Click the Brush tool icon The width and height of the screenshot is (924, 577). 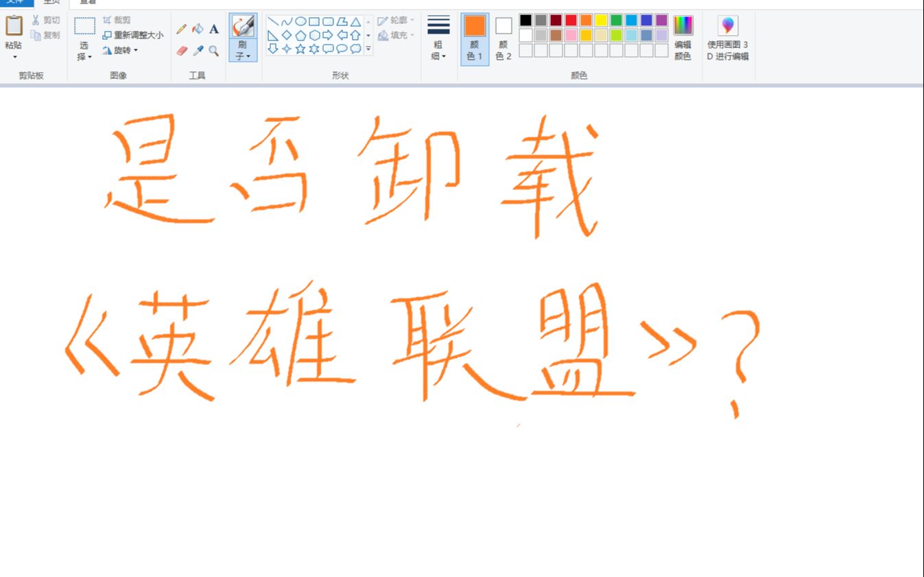click(x=243, y=26)
